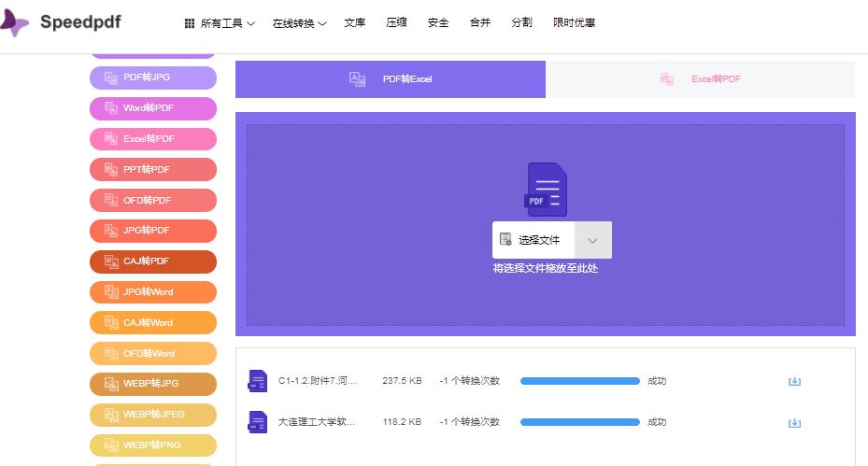
Task: Click the PDF转Excel tab icon
Action: click(x=357, y=79)
